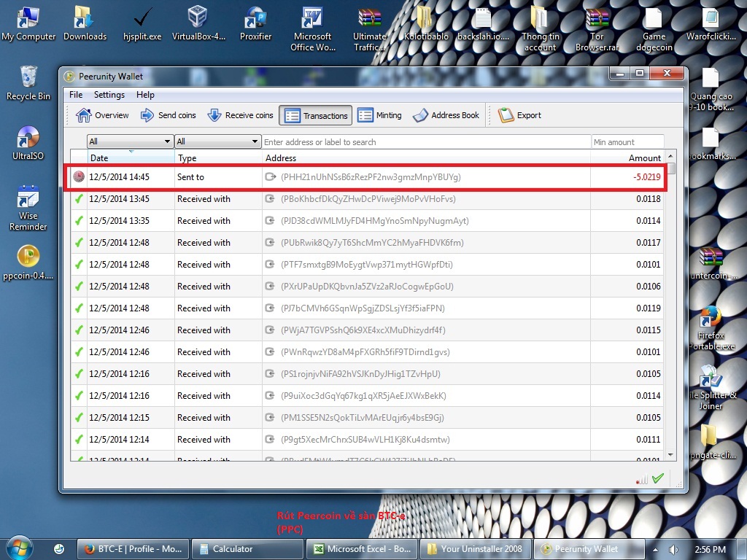Click the receive icon beside PS1rojnjvNiFA92 address

pyautogui.click(x=270, y=374)
